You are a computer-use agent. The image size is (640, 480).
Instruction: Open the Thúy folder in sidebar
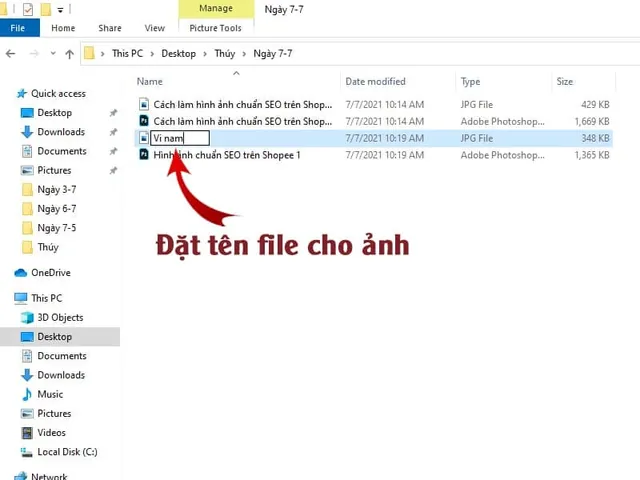click(x=48, y=247)
